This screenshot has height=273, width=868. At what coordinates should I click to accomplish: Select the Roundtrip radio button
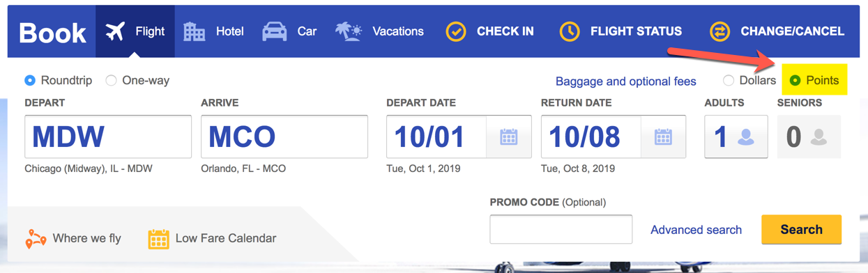tap(30, 80)
